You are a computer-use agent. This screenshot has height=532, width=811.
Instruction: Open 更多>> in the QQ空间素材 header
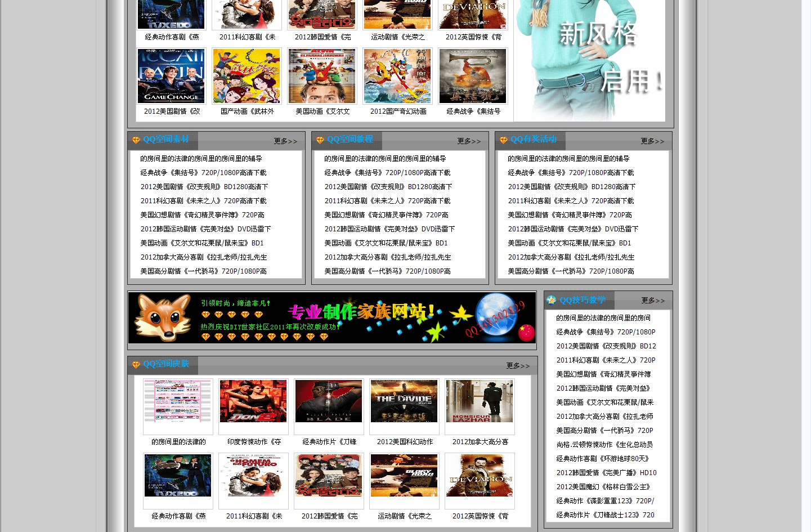pyautogui.click(x=285, y=141)
